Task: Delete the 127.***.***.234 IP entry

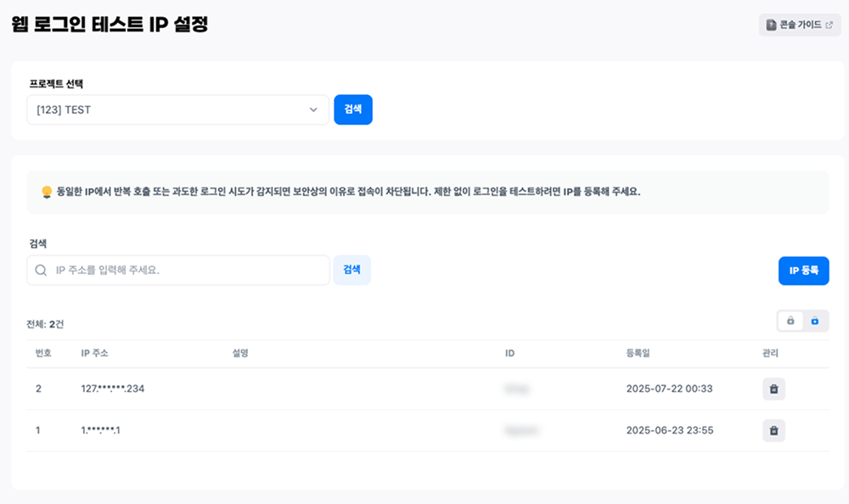Action: 773,389
